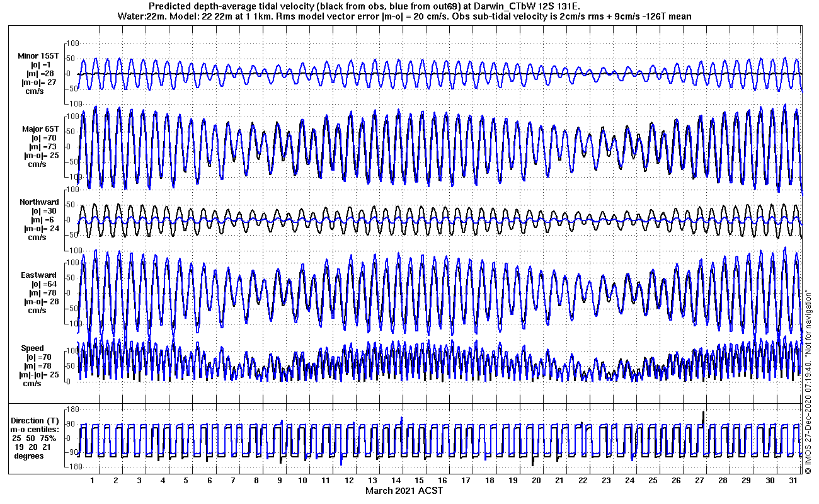Click the "degrees" unit label under Direction
This screenshot has width=819, height=504.
29,456
